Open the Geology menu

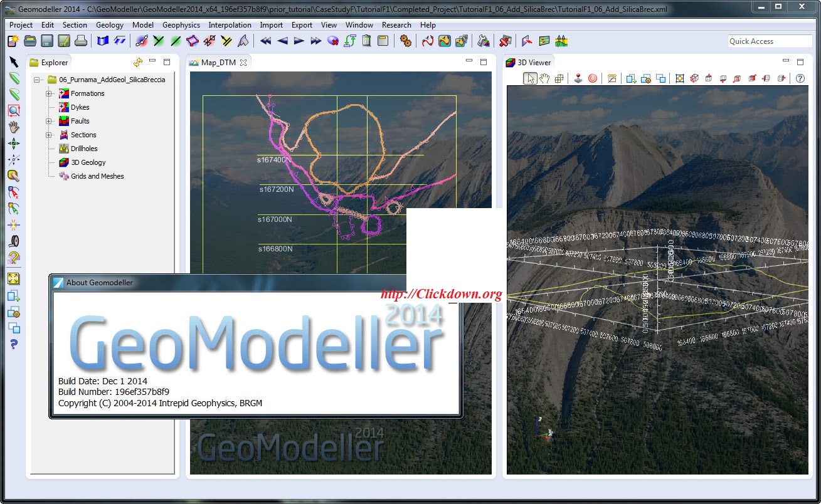tap(110, 25)
